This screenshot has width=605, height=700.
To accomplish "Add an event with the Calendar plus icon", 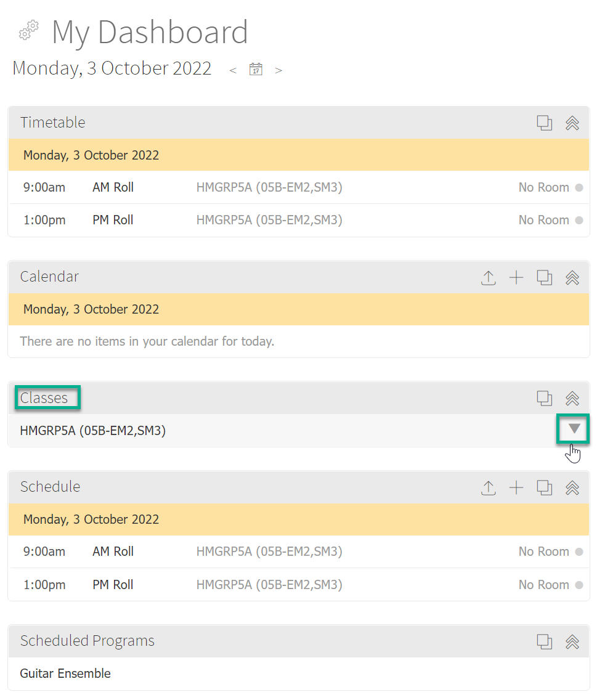I will (x=516, y=277).
